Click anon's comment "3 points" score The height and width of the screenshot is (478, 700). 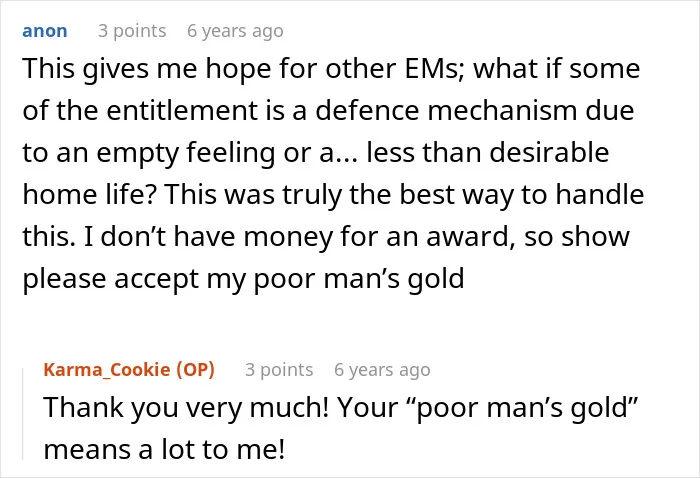tap(132, 31)
